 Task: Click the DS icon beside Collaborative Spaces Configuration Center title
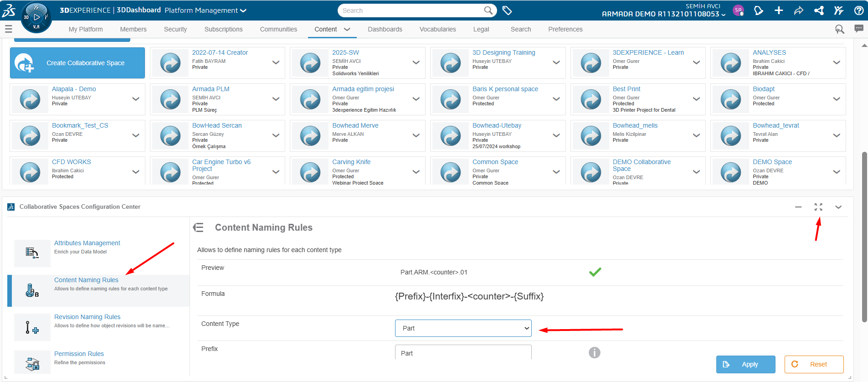coord(11,207)
